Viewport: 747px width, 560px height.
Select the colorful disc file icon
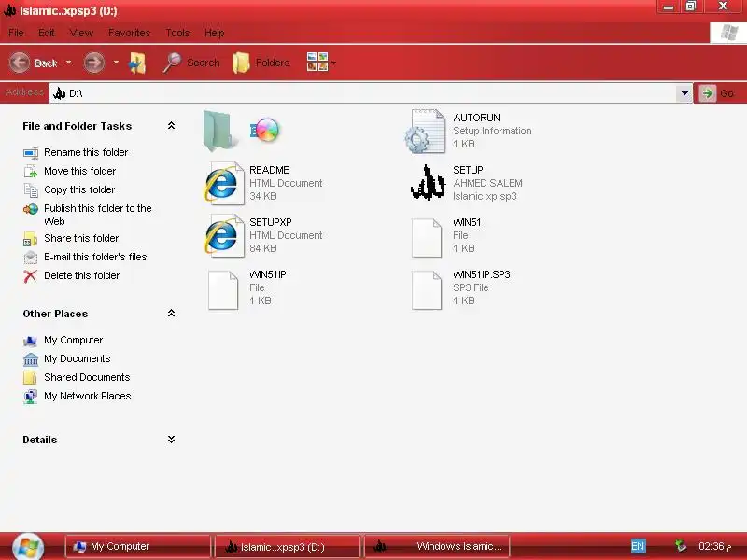click(x=265, y=130)
